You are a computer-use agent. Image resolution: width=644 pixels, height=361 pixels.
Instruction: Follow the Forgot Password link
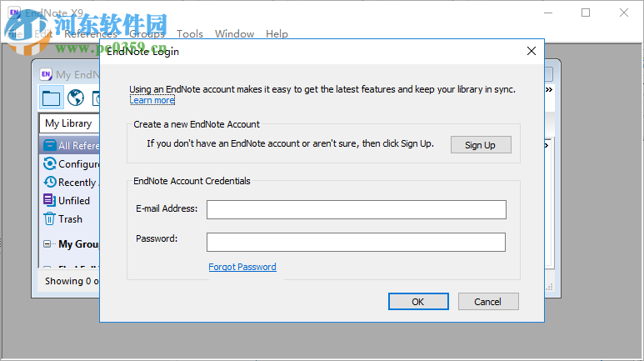(x=242, y=268)
